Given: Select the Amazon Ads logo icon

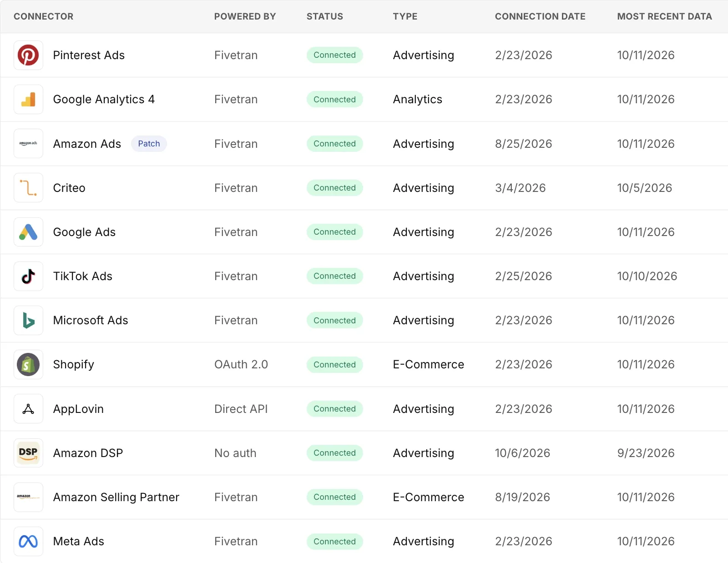Looking at the screenshot, I should coord(28,144).
